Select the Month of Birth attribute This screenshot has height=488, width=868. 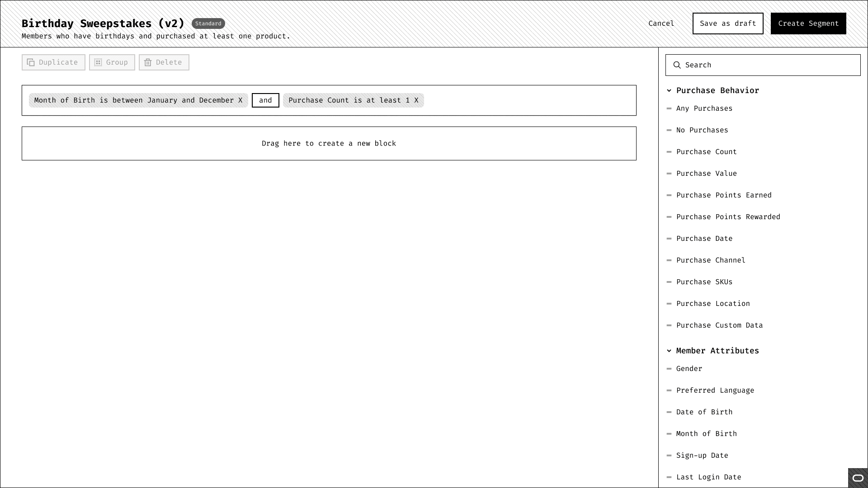tap(706, 434)
